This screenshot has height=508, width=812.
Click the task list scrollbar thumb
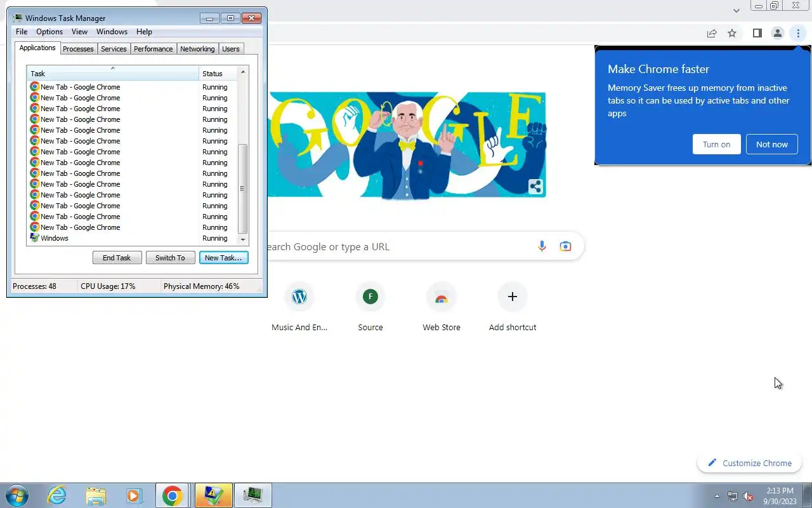[x=242, y=189]
